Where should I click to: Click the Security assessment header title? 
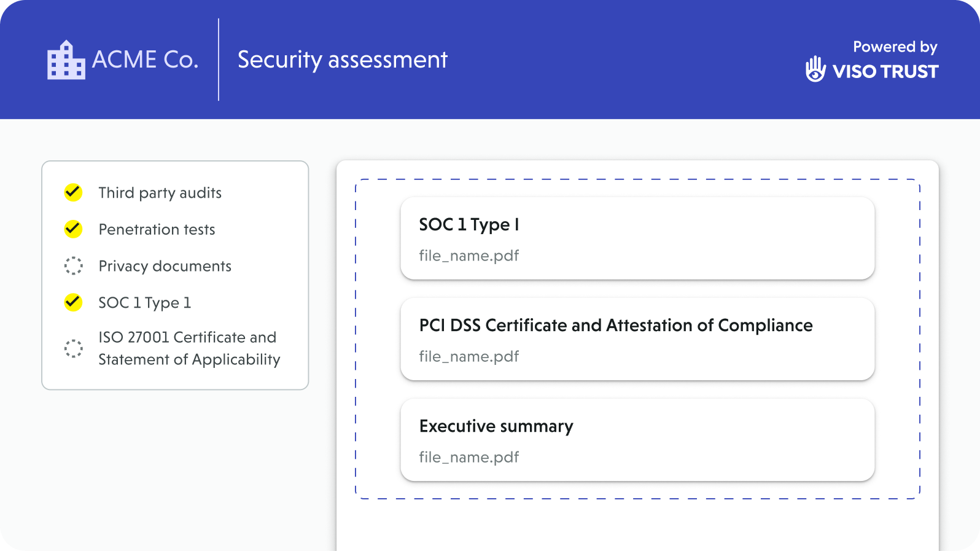pyautogui.click(x=342, y=60)
